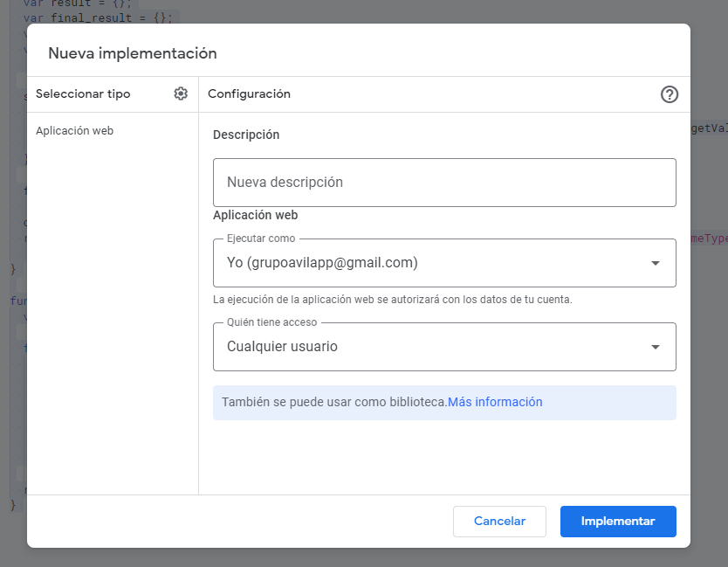Click the small Ejecutar como field label
This screenshot has height=567, width=728.
[x=261, y=239]
